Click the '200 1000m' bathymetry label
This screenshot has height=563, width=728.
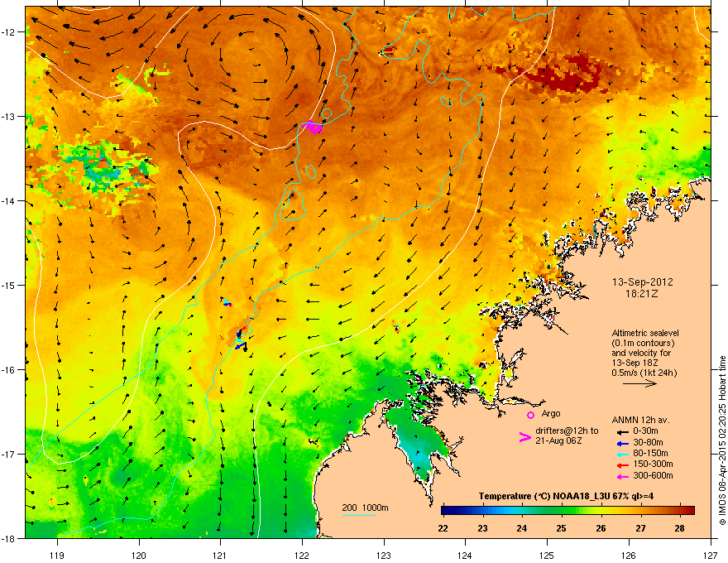pos(365,508)
